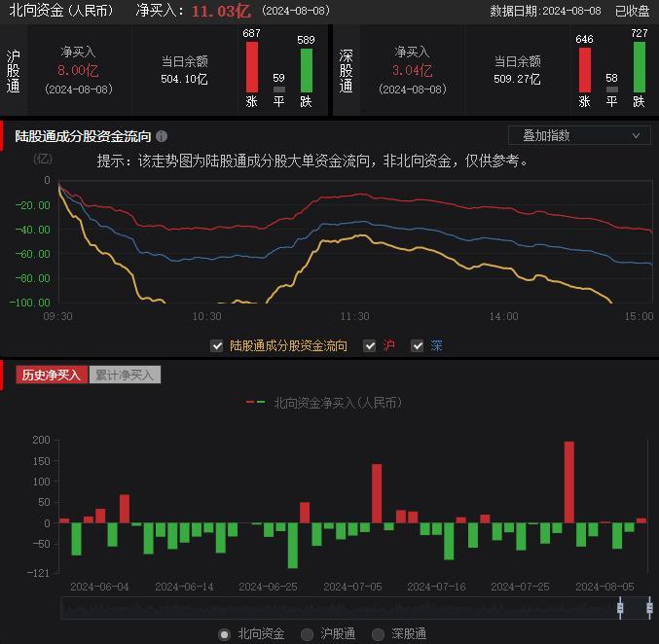Screen dimensions: 659x644
Task: Toggle the 深 line checkbox
Action: click(417, 345)
